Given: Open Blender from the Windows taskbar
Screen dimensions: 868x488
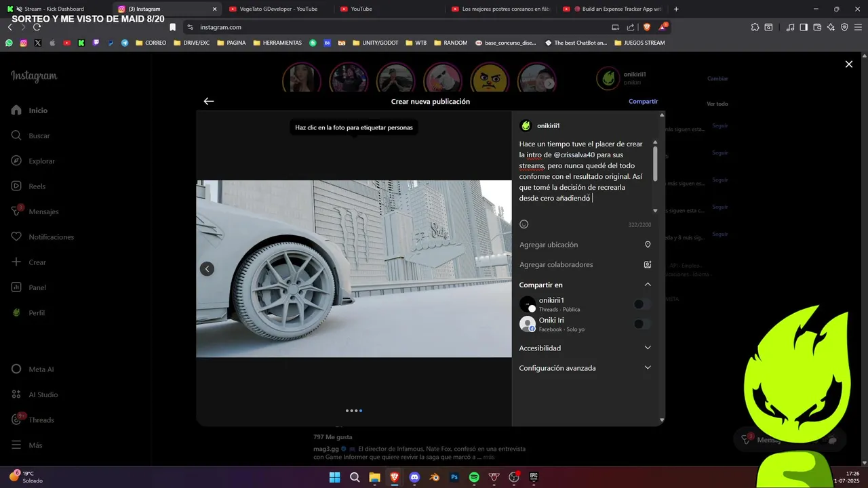Looking at the screenshot, I should pos(434,477).
